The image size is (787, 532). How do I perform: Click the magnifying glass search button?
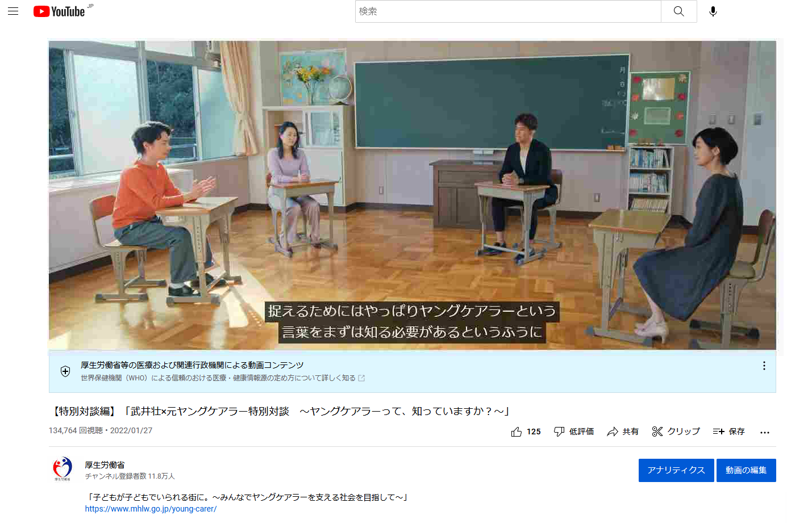678,11
